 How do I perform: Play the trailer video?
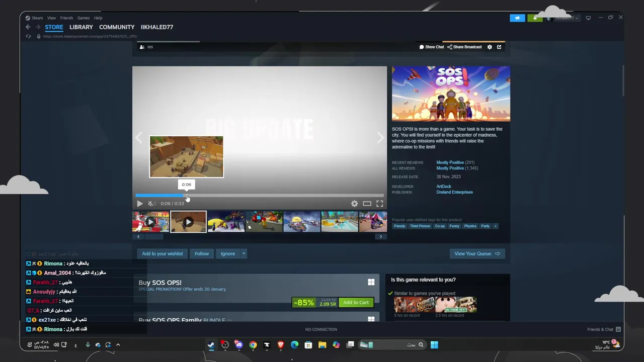pyautogui.click(x=140, y=204)
